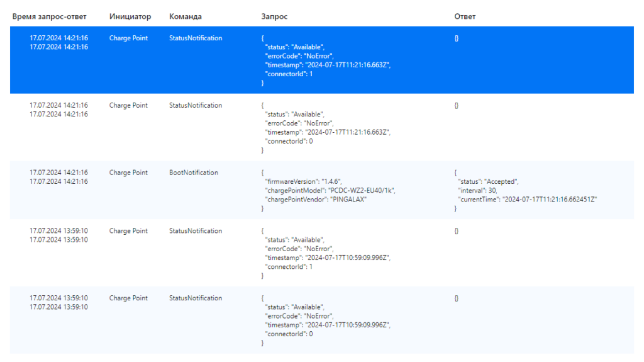Click the "interval": 30 response line
Viewport: 644px width, 362px height.
(x=479, y=190)
